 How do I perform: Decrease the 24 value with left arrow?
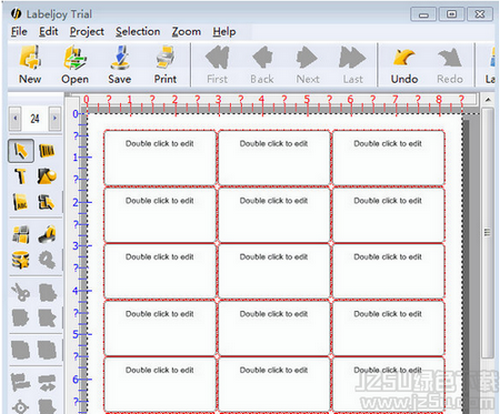(x=15, y=118)
